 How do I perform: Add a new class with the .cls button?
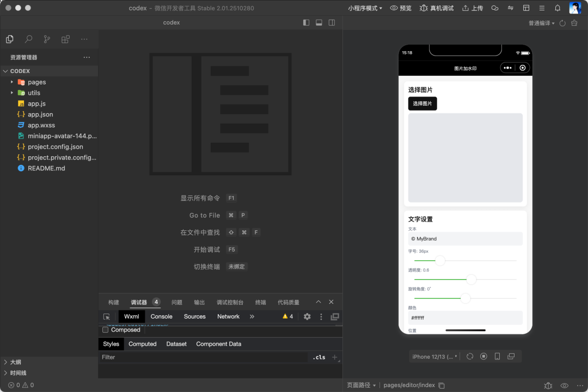click(x=319, y=357)
